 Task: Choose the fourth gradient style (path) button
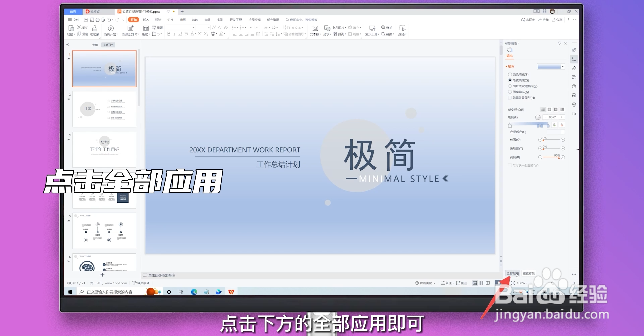pyautogui.click(x=562, y=109)
